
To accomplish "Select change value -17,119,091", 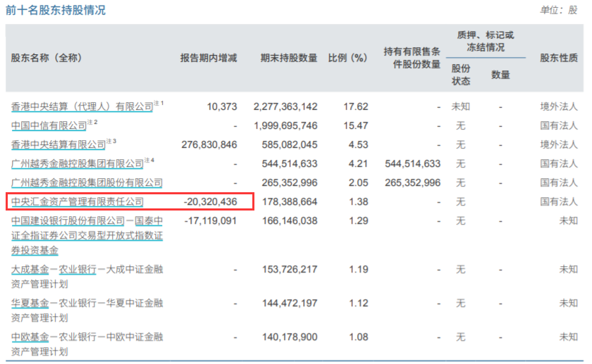I will pos(210,220).
